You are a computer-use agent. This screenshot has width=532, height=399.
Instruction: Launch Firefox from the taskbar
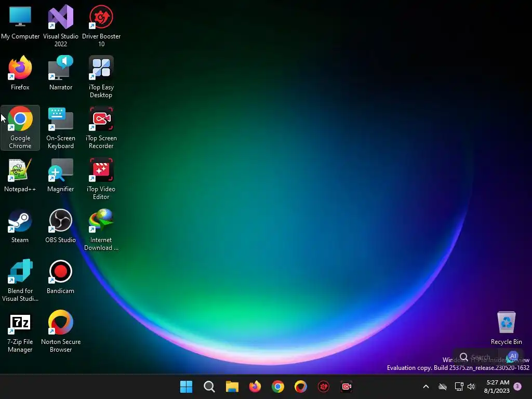[255, 387]
